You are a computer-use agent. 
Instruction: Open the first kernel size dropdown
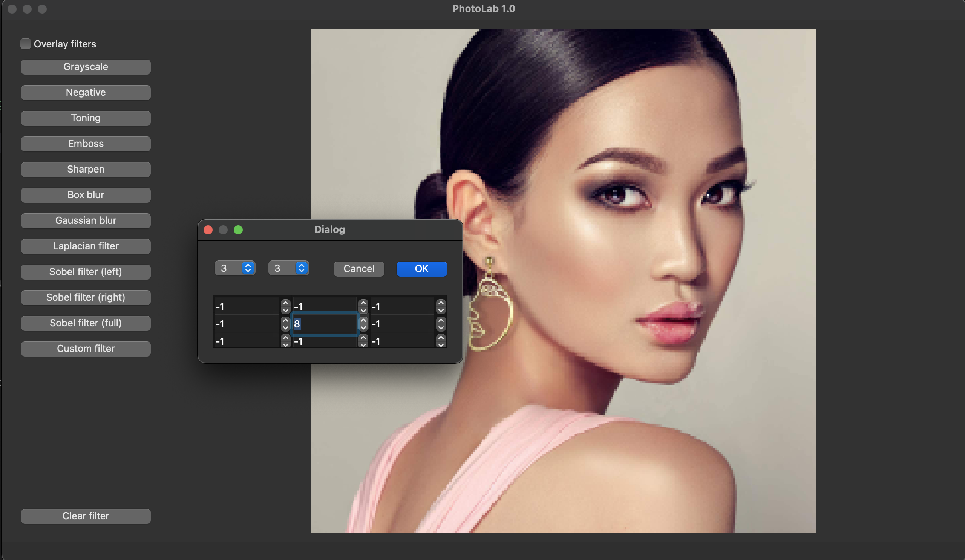click(x=235, y=268)
